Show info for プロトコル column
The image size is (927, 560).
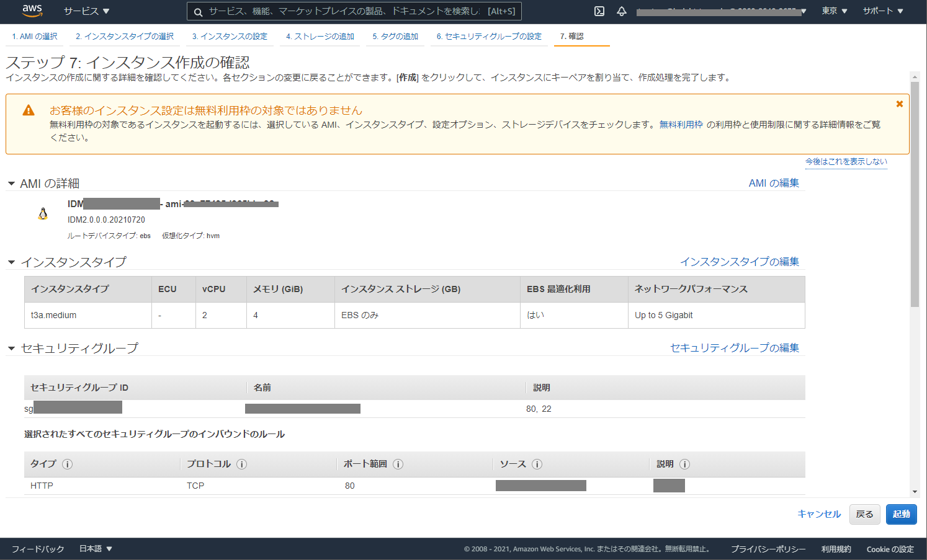[242, 464]
